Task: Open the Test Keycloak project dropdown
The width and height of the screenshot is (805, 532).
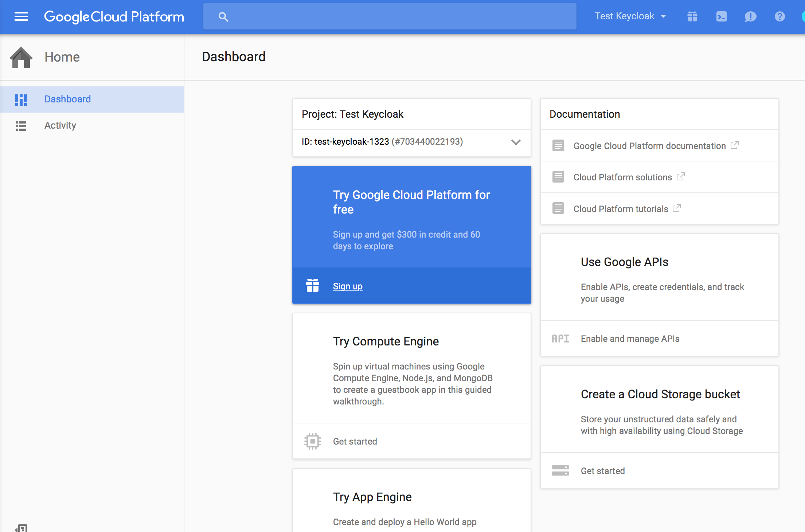Action: click(630, 16)
